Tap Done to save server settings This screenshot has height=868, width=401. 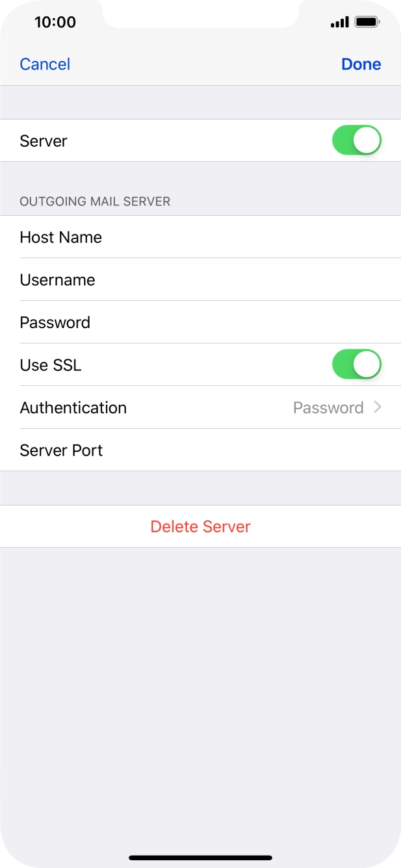point(361,64)
